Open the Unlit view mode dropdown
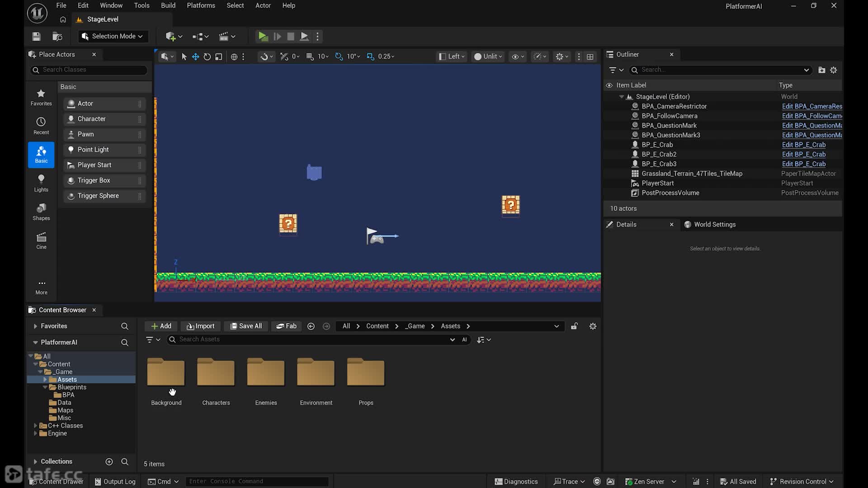 (488, 56)
